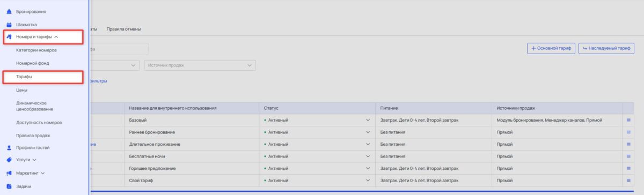Click the Задачи icon

[x=9, y=186]
